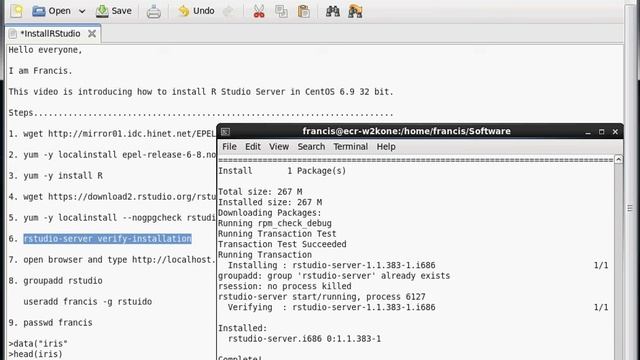This screenshot has width=640, height=360.
Task: Click the line '>head(iris)'
Action: pos(36,354)
